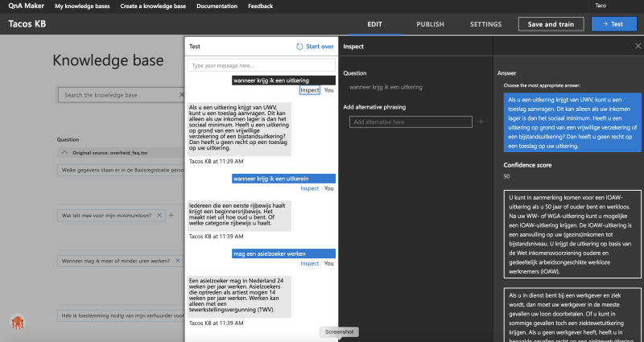Click the orange robot icon at bottom left
The width and height of the screenshot is (644, 342).
(x=18, y=323)
